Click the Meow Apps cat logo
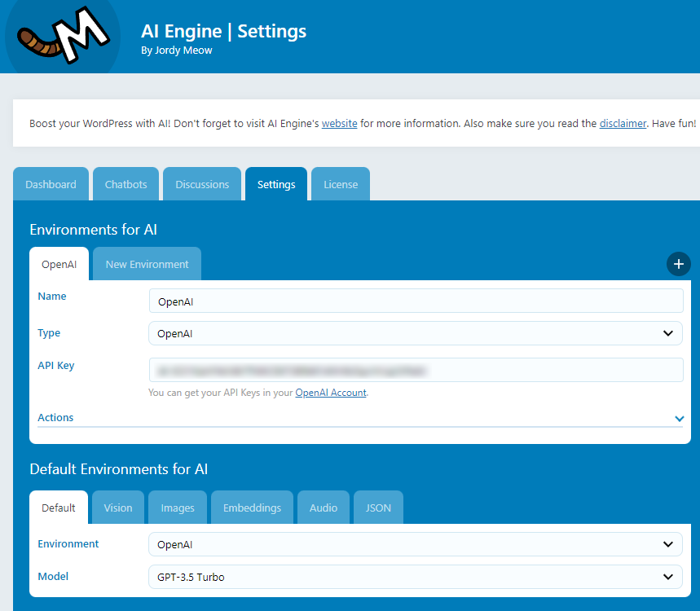700x611 pixels. coord(61,37)
